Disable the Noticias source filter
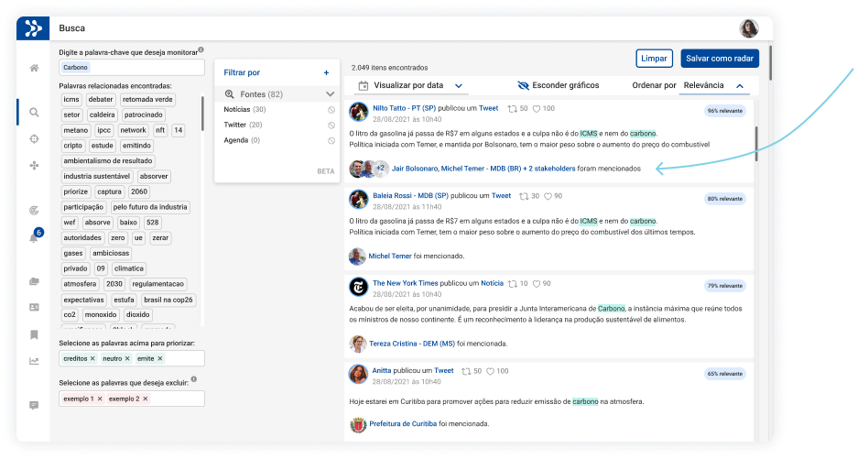 pos(331,110)
